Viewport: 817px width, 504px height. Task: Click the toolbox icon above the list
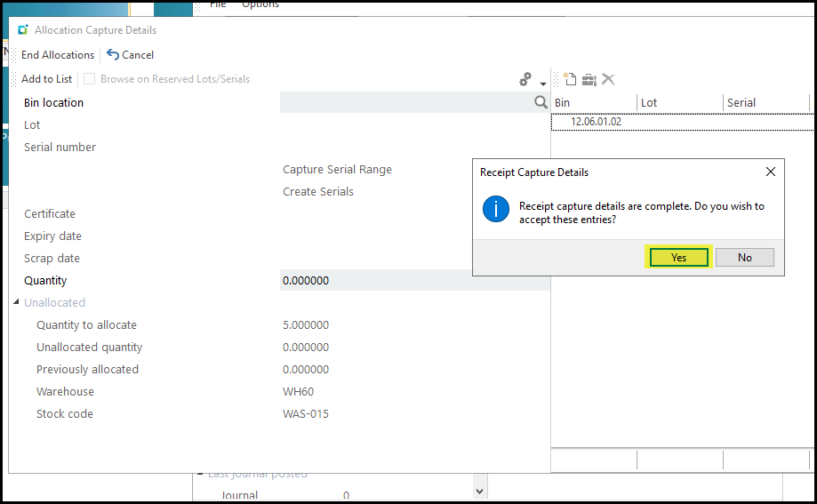pyautogui.click(x=589, y=79)
